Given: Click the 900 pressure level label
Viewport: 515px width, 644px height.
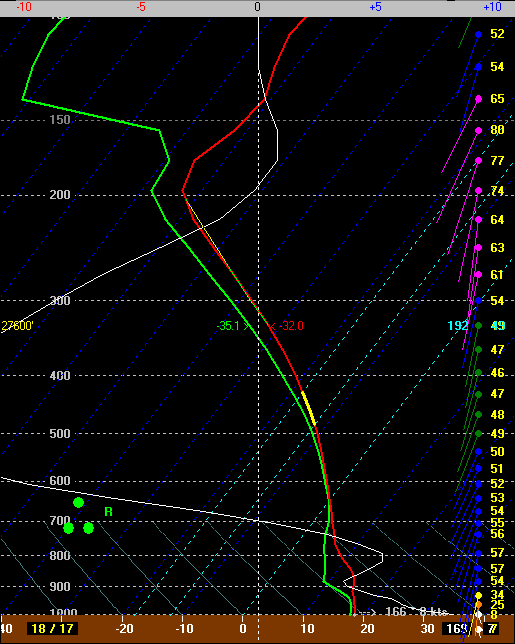Looking at the screenshot, I should 60,586.
